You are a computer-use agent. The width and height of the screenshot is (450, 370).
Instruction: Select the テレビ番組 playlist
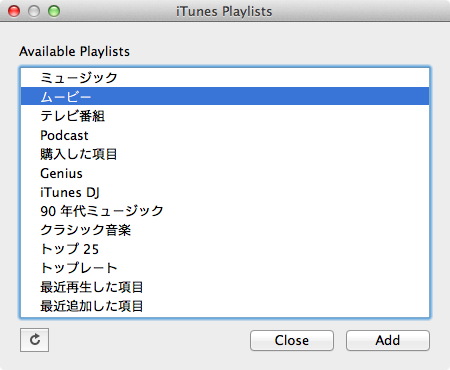pyautogui.click(x=225, y=116)
